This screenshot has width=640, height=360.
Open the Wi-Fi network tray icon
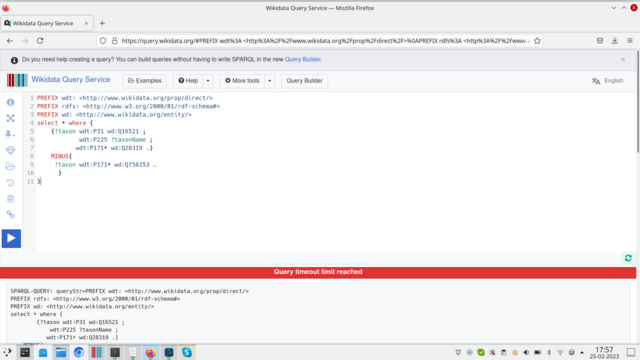(x=560, y=353)
